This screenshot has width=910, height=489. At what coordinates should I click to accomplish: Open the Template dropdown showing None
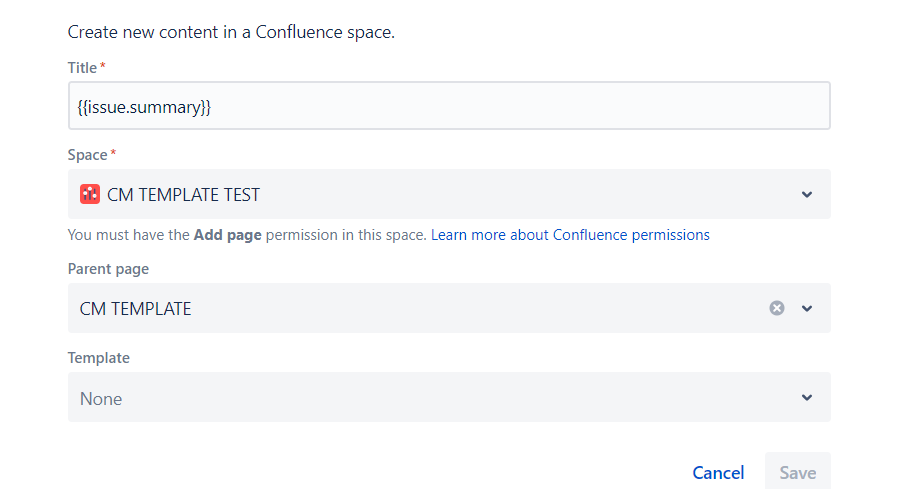pos(449,397)
